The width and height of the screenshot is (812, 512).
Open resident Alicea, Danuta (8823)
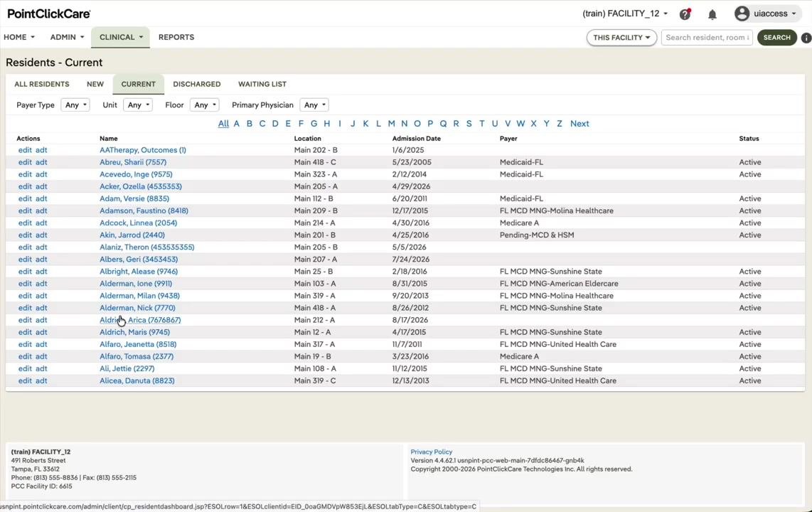tap(137, 381)
